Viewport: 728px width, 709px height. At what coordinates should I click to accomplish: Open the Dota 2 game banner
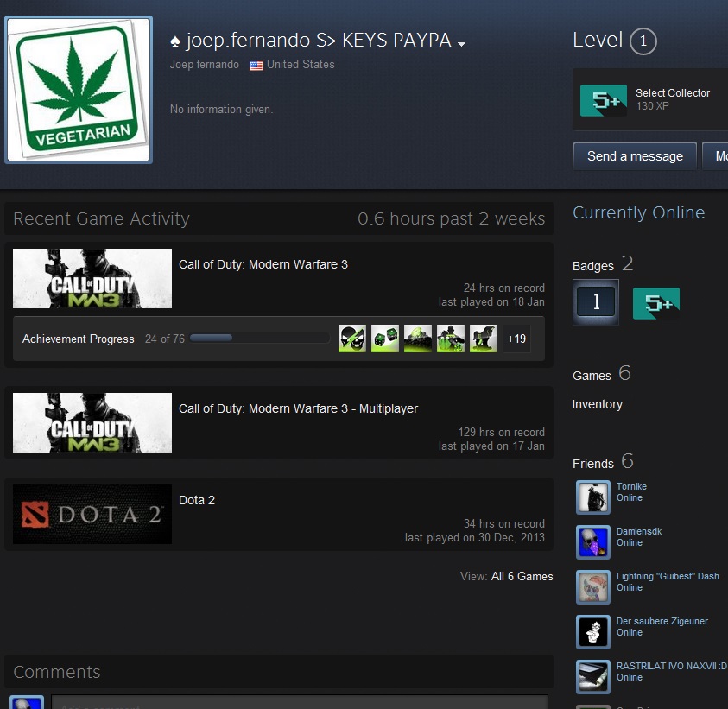coord(92,515)
